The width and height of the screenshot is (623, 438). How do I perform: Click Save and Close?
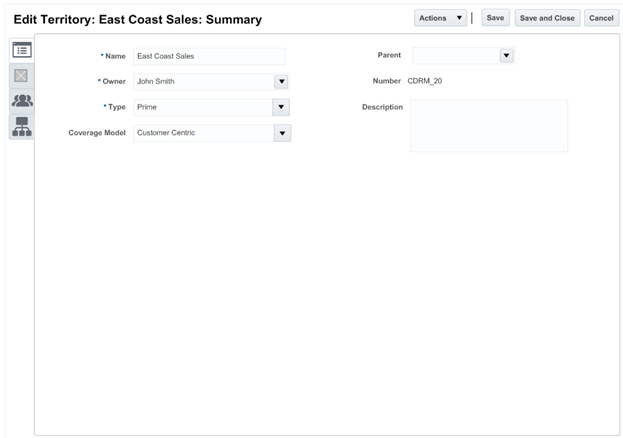click(547, 18)
